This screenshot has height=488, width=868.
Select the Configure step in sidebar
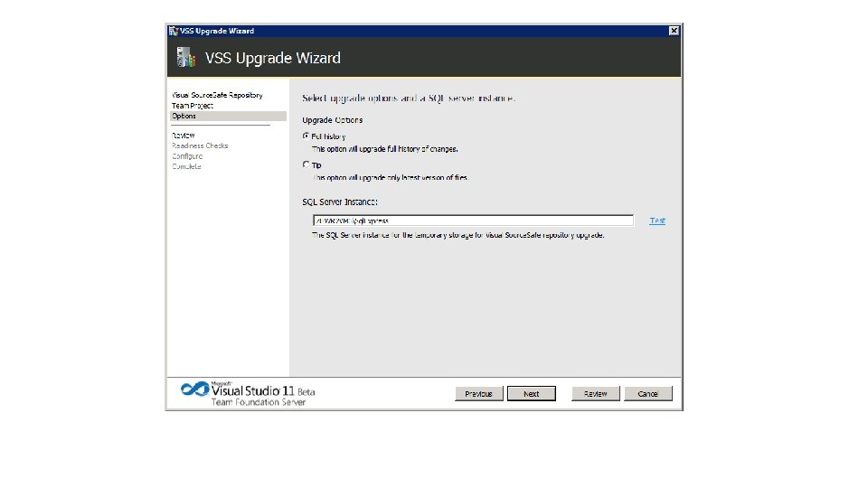187,156
